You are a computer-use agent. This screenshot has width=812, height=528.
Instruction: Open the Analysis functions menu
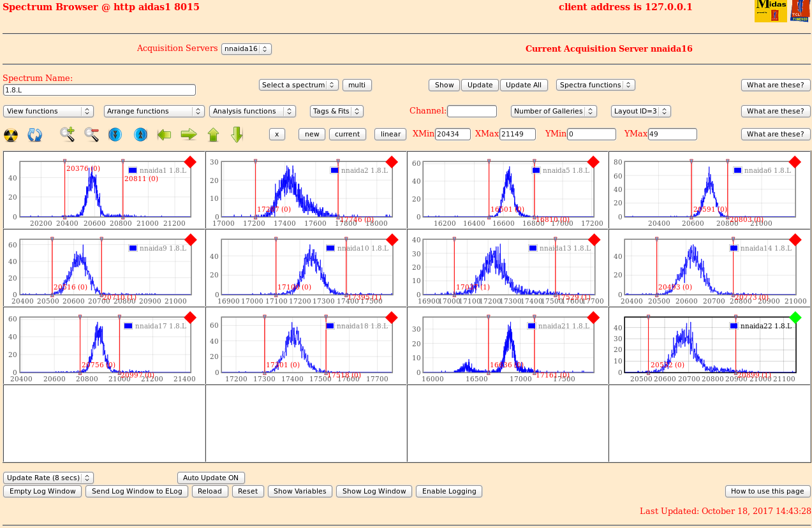tap(252, 111)
